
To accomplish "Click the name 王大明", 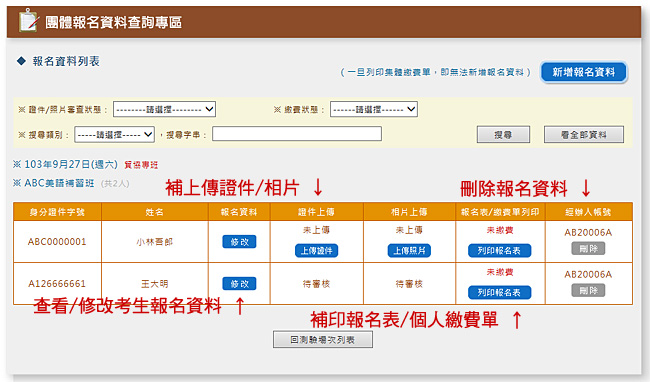I will click(x=155, y=284).
